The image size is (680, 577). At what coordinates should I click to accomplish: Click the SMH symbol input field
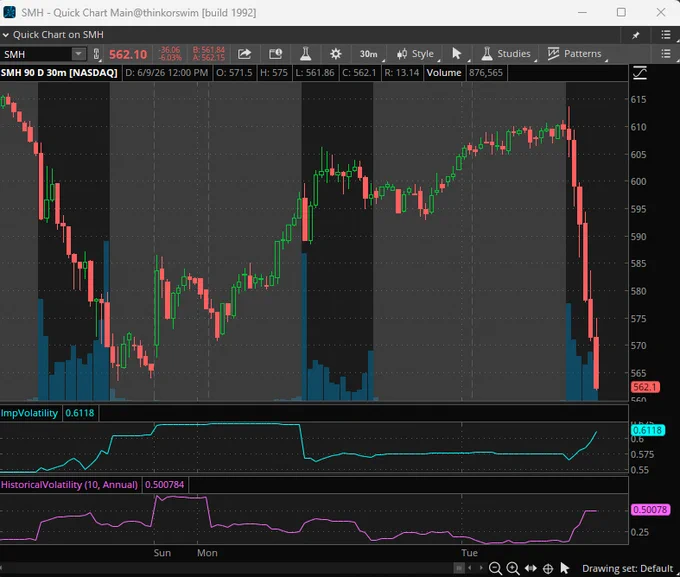tap(37, 54)
